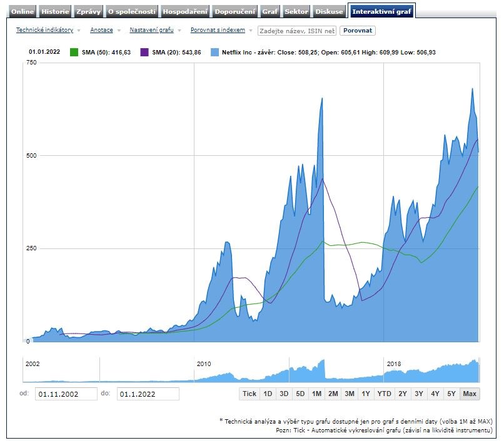Image resolution: width=504 pixels, height=443 pixels.
Task: Select the Tick chart interval
Action: 249,394
